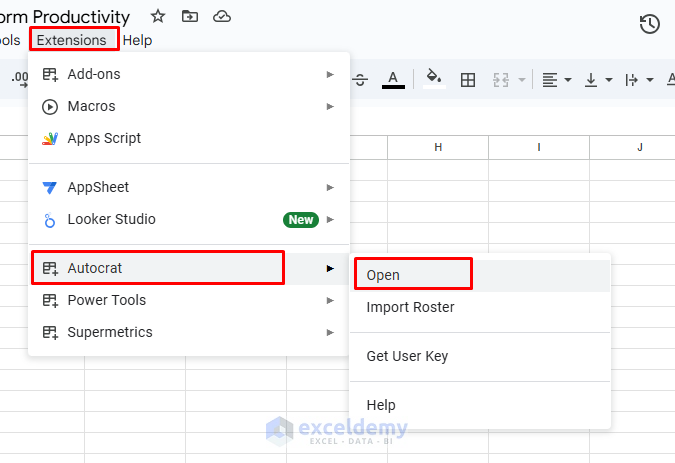Viewport: 675px width, 463px height.
Task: Choose Get User Key
Action: pos(407,356)
